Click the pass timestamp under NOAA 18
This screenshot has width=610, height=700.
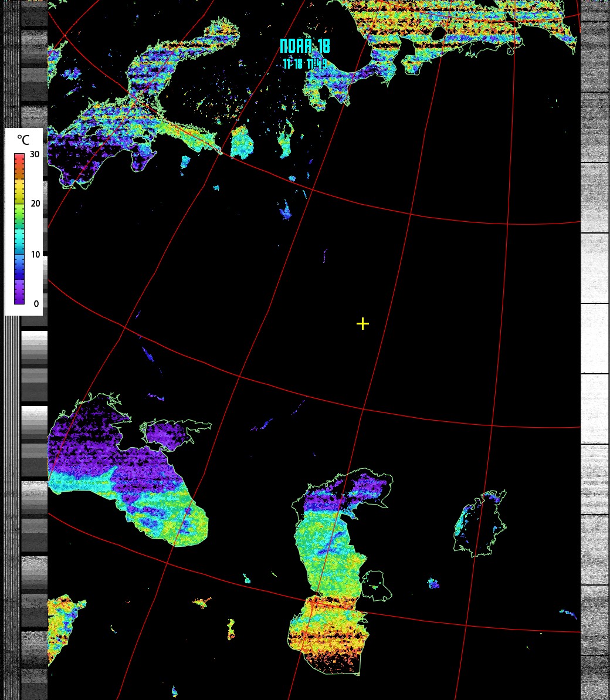(305, 64)
